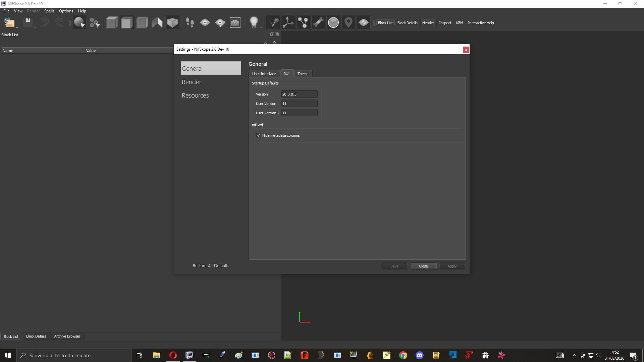Toggle Hide metadata columns checkbox
644x362 pixels.
tap(259, 135)
